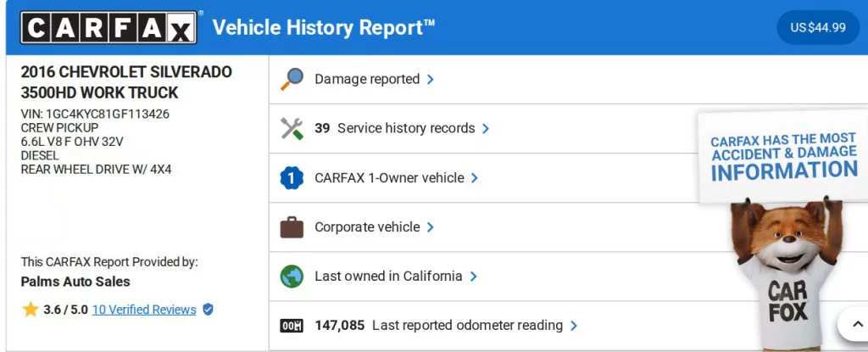Click the odometer reading icon
Screen dimensions: 868x352
(x=292, y=326)
